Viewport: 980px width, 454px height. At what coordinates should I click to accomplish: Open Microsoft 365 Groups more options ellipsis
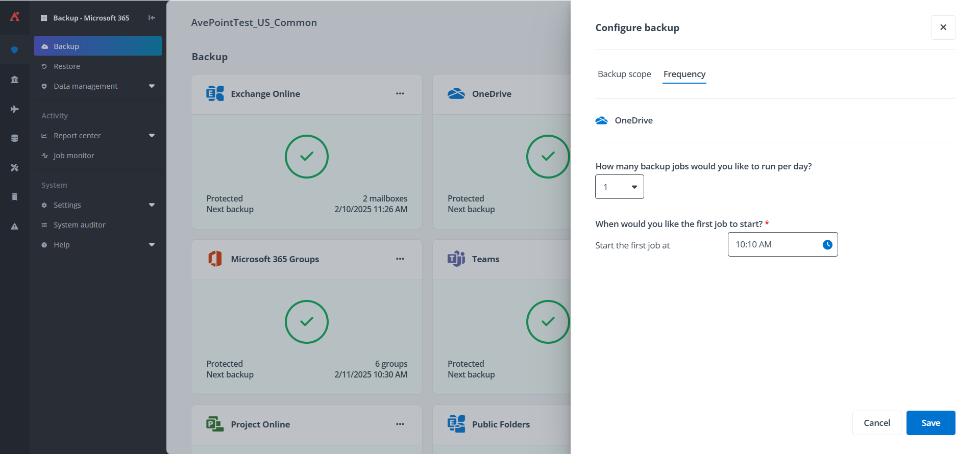point(400,259)
